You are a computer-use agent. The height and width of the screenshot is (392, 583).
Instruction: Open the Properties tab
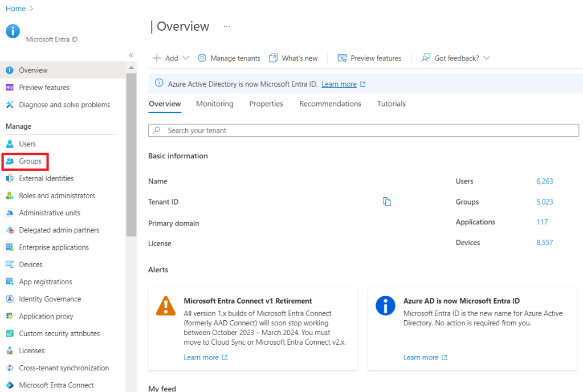pyautogui.click(x=266, y=104)
